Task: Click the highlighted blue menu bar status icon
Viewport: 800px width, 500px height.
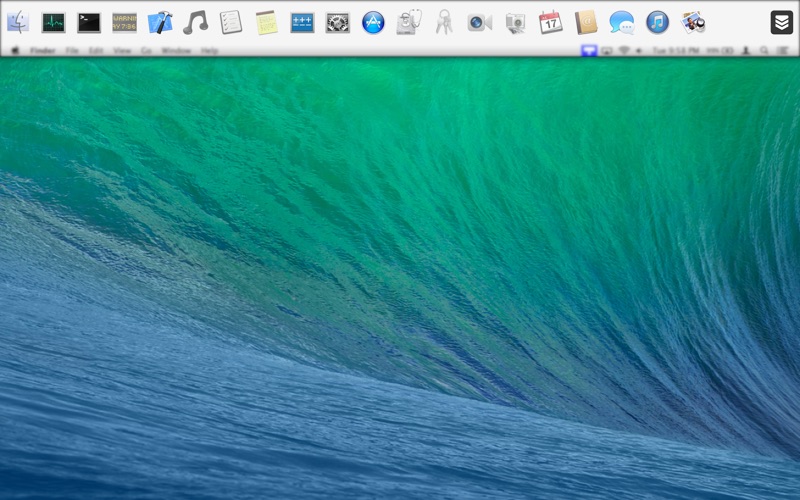Action: 589,51
